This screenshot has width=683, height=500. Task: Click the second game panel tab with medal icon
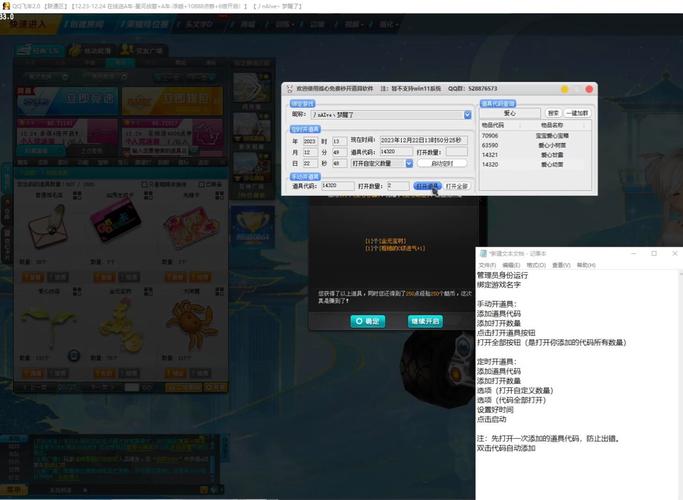click(91, 51)
